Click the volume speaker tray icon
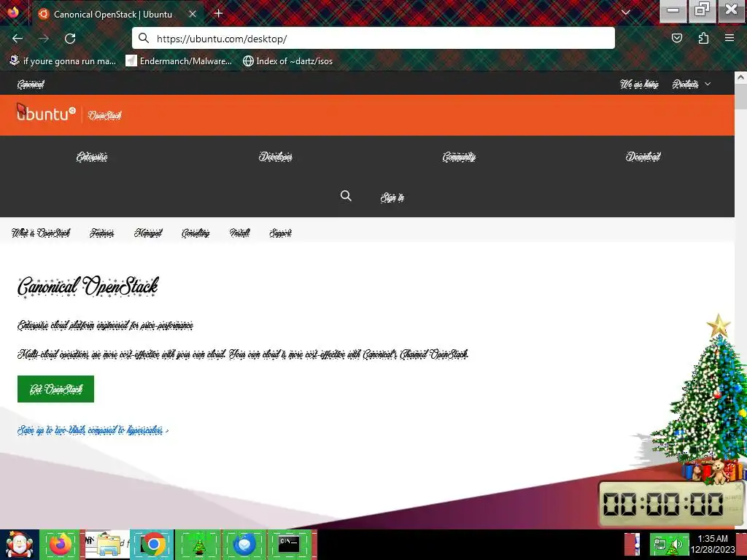 click(x=676, y=545)
